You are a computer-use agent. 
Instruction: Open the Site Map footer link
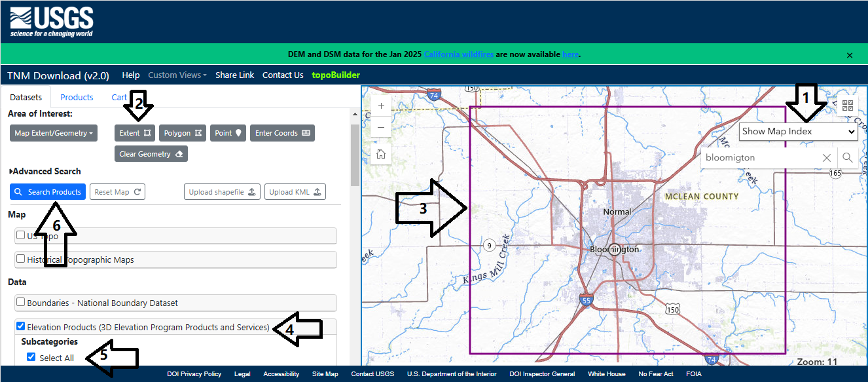pyautogui.click(x=325, y=374)
